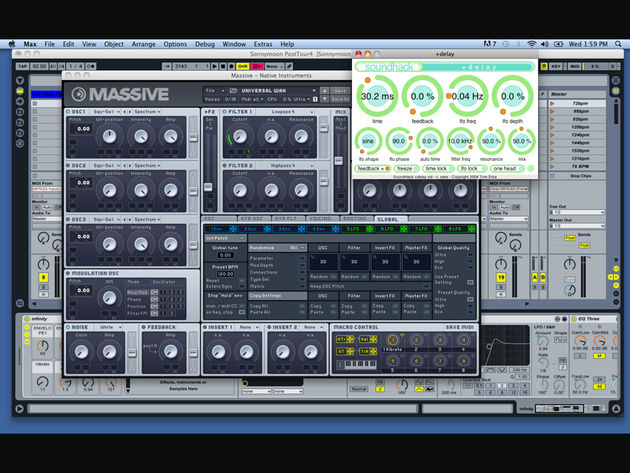Click the previous preset down arrow in Massive
The height and width of the screenshot is (473, 630).
[325, 98]
